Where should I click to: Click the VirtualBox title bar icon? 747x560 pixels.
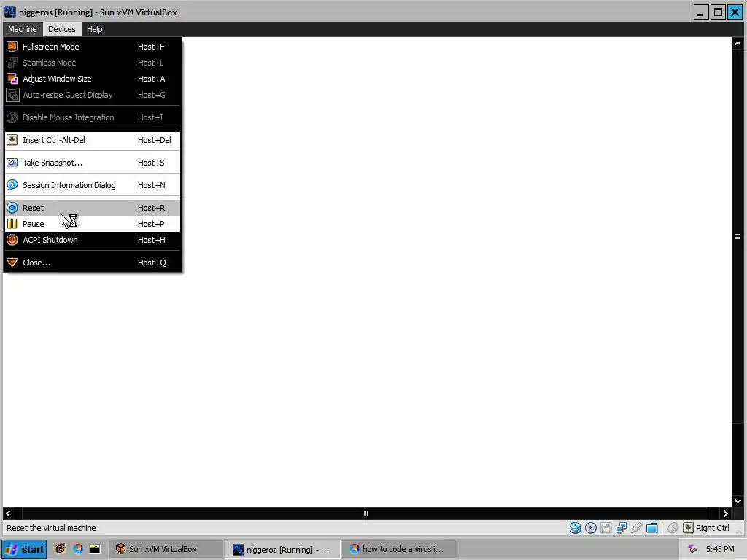pos(10,12)
